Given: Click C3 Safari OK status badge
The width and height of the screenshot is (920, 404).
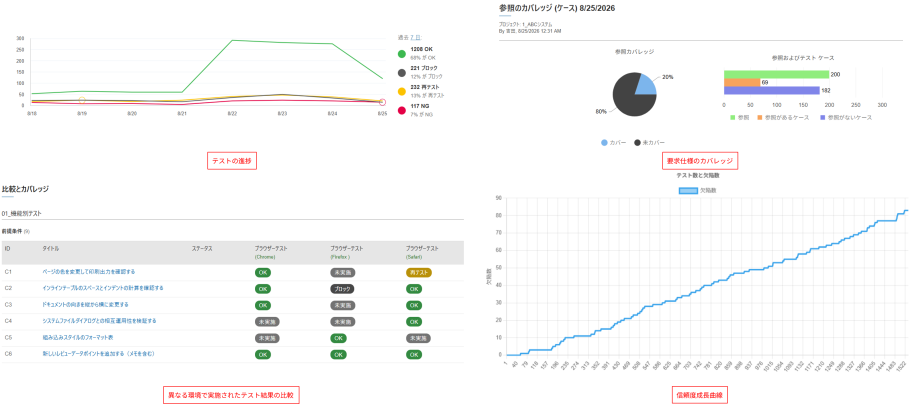Looking at the screenshot, I should [414, 305].
